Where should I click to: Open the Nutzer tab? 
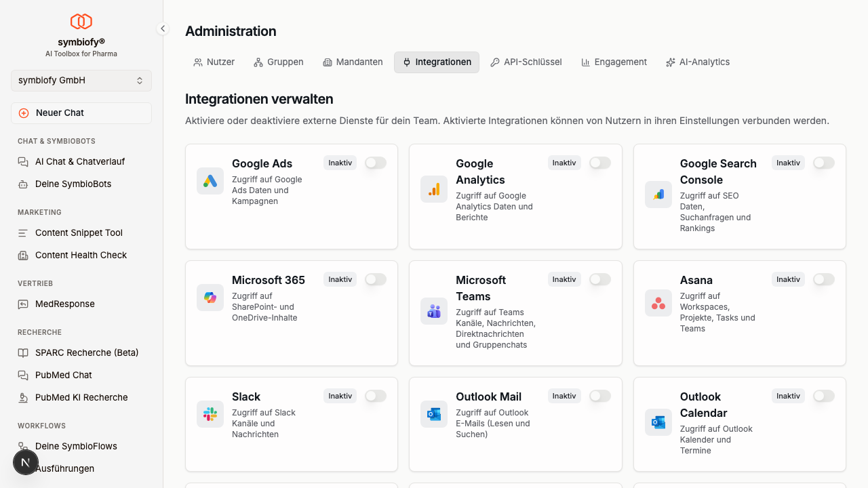pos(214,62)
